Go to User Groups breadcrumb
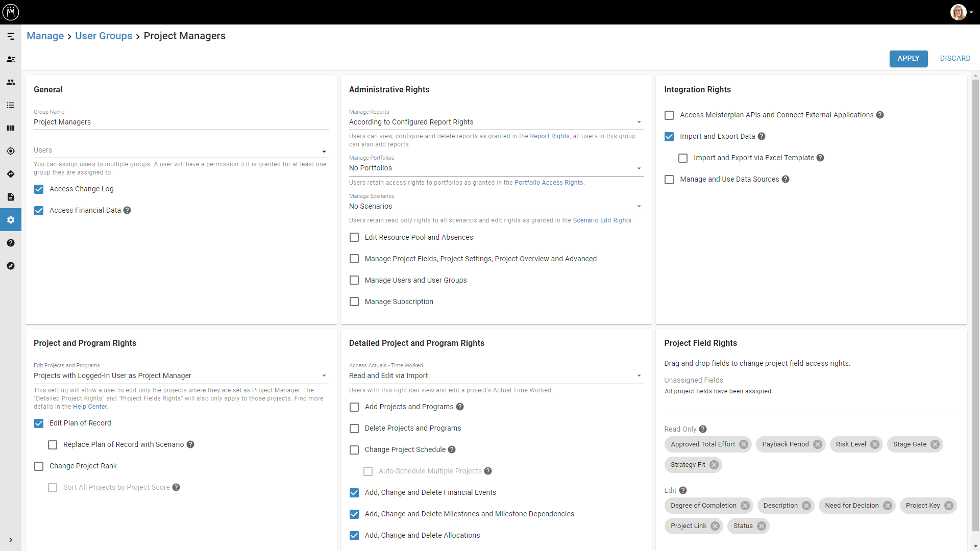The height and width of the screenshot is (551, 980). pyautogui.click(x=104, y=36)
